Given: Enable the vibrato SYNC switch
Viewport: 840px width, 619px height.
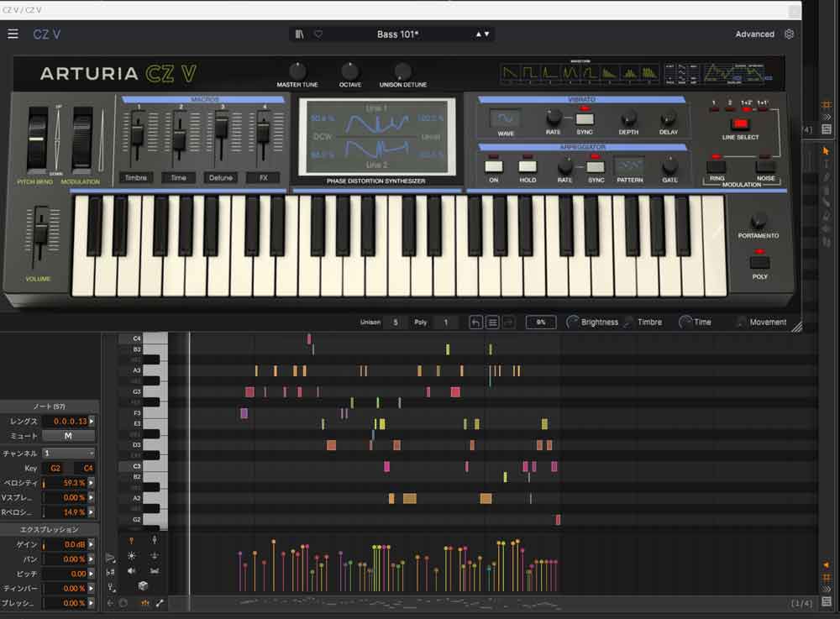Looking at the screenshot, I should click(585, 118).
